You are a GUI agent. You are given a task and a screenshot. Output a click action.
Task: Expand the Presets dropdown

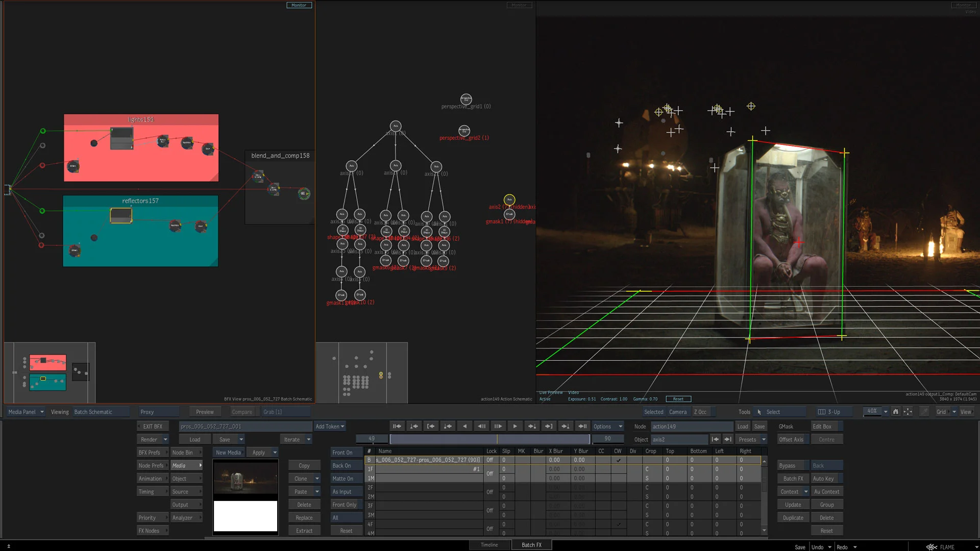pyautogui.click(x=751, y=440)
